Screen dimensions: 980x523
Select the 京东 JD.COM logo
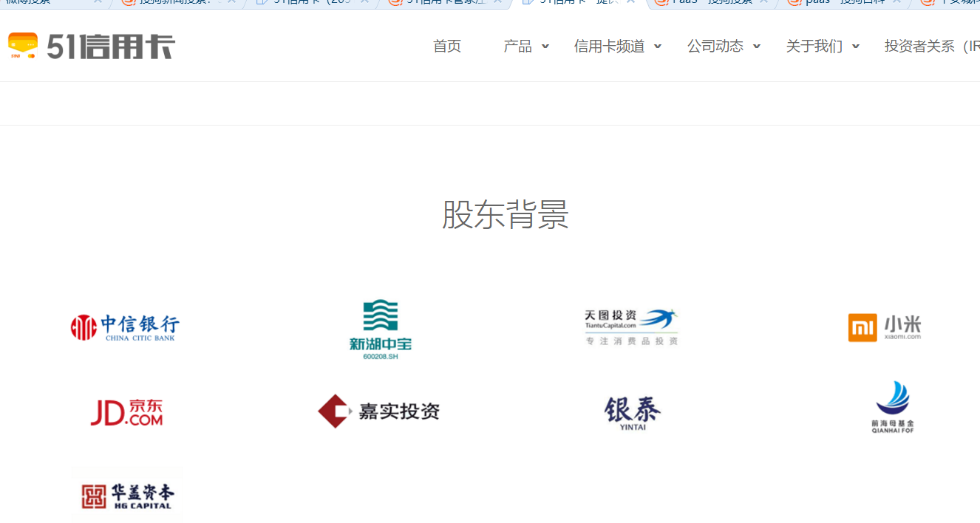point(126,412)
